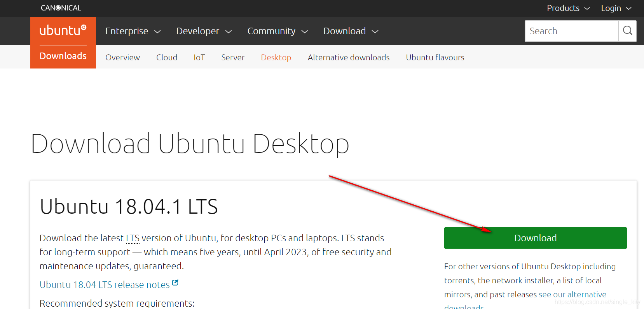Click into the Search input field

(571, 31)
